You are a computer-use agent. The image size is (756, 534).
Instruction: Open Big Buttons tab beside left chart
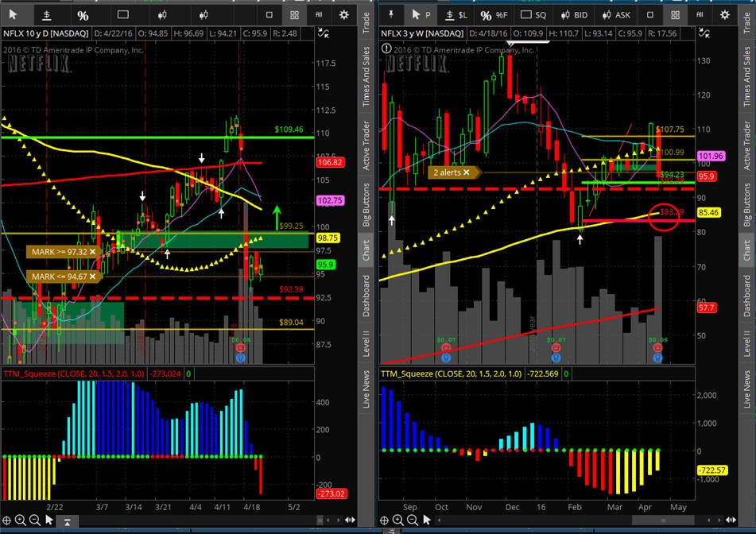coord(366,205)
